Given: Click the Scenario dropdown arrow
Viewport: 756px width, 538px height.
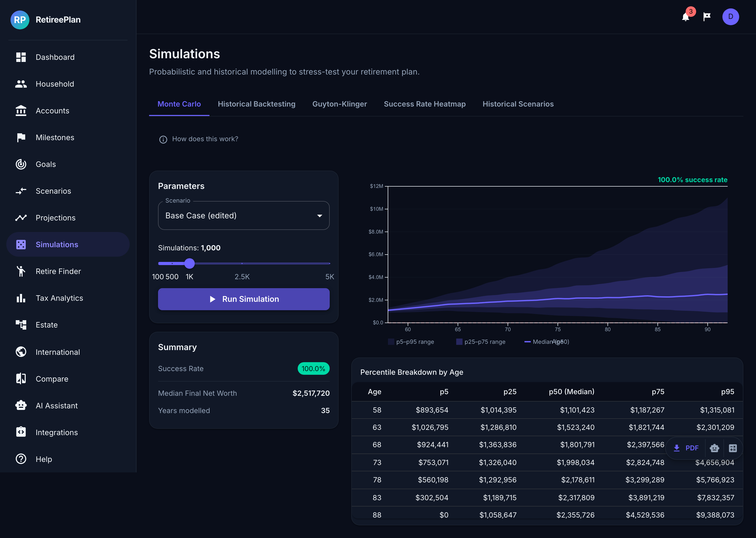Looking at the screenshot, I should tap(319, 216).
